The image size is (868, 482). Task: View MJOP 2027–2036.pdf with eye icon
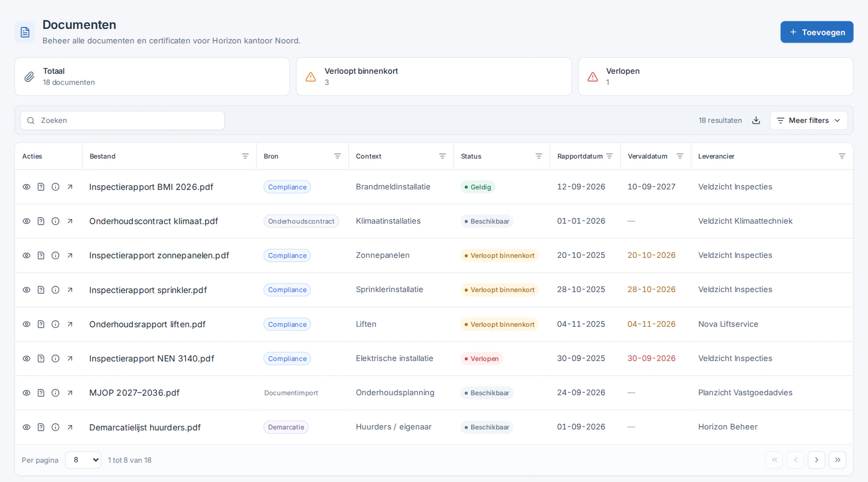pos(27,393)
